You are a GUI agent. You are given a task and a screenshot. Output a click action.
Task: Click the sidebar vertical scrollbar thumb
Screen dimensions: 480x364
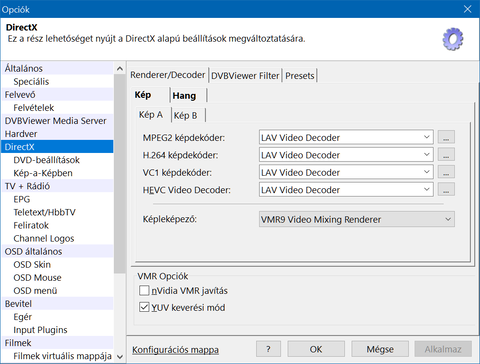click(120, 173)
